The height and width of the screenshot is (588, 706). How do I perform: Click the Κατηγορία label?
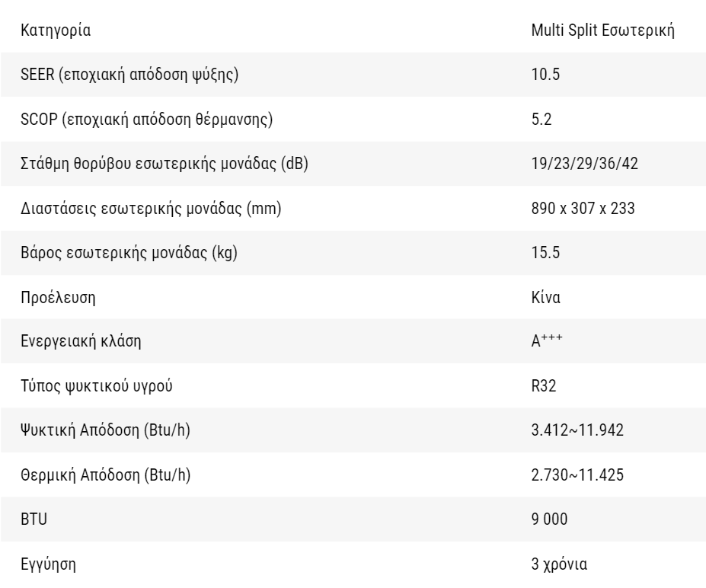click(56, 30)
